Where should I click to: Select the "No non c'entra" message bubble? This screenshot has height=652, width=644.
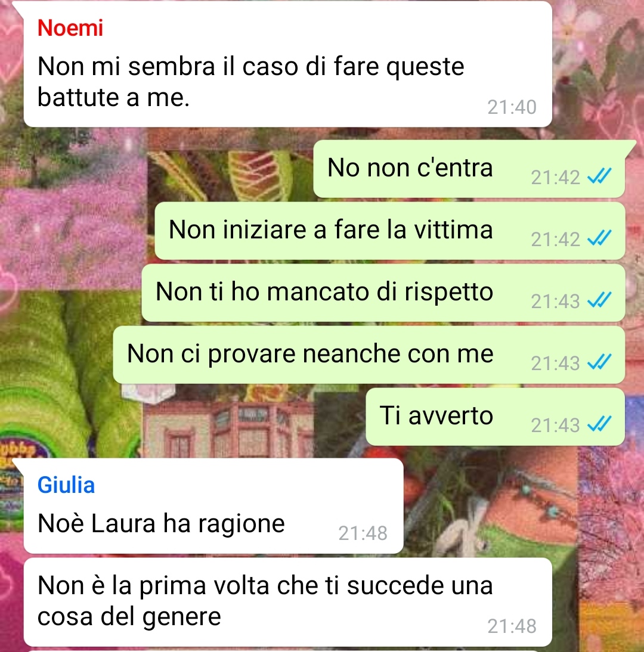(469, 169)
